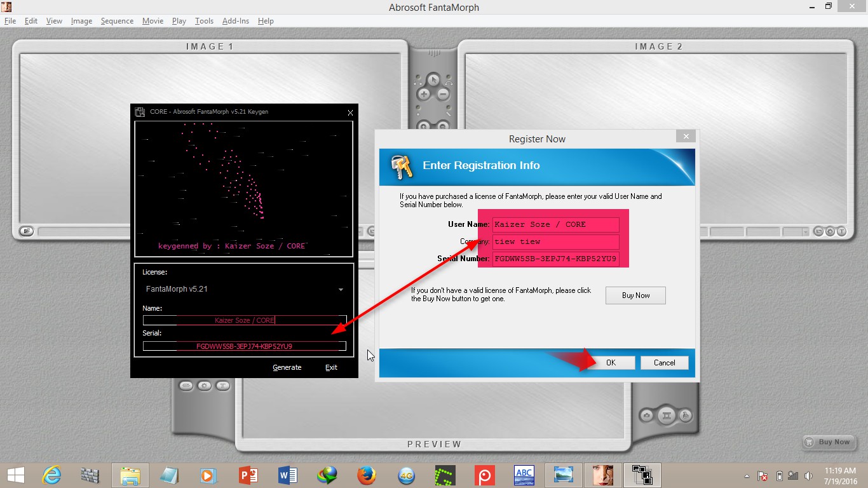Click the T icon left of Preview

point(222,385)
